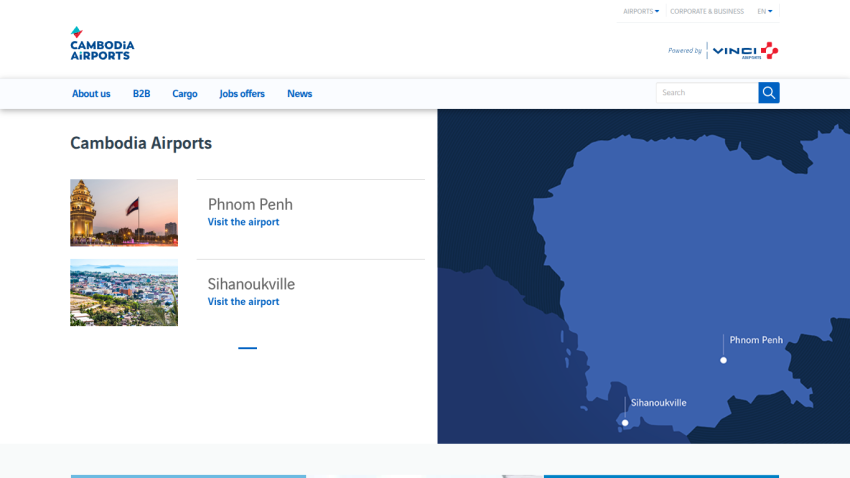The width and height of the screenshot is (850, 478).
Task: Click the Phnom Penh monument thumbnail
Action: coord(124,213)
